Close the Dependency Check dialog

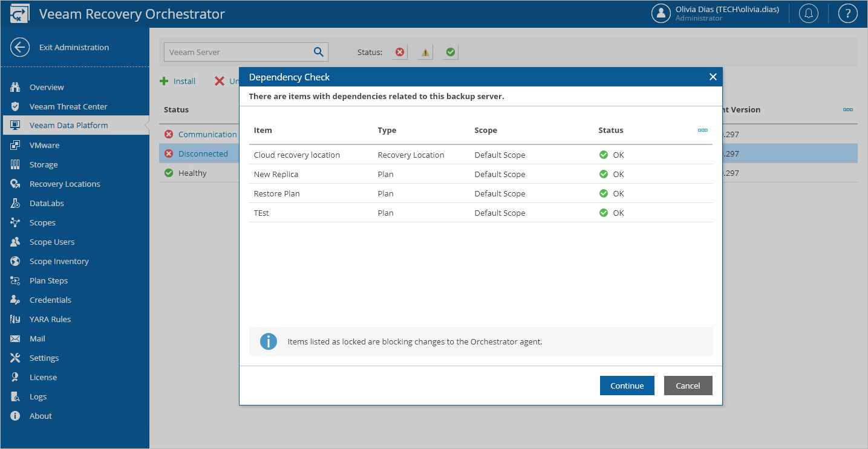coord(713,77)
